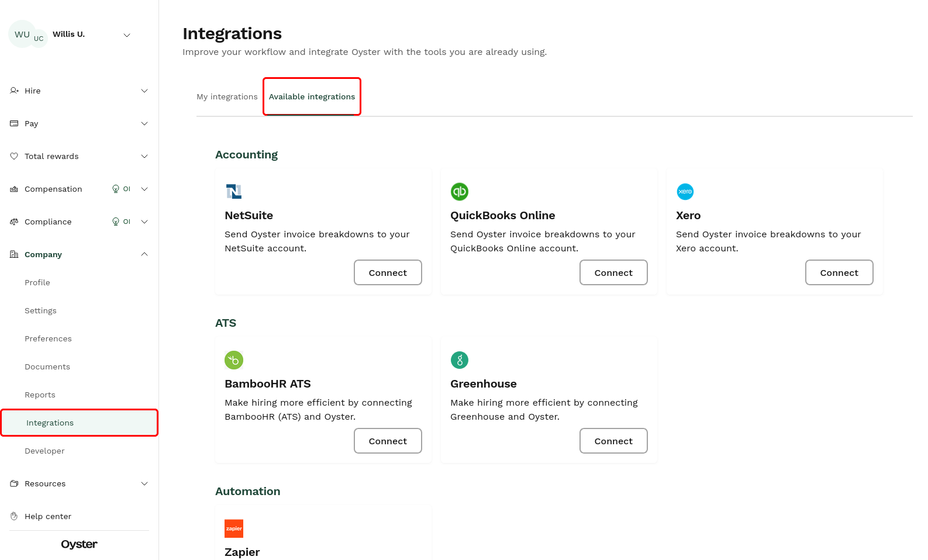
Task: Click the Willis U. user name
Action: [68, 34]
